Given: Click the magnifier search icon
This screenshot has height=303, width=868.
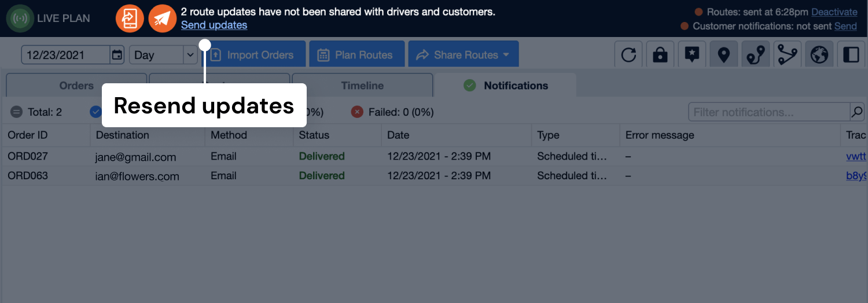Looking at the screenshot, I should 857,112.
